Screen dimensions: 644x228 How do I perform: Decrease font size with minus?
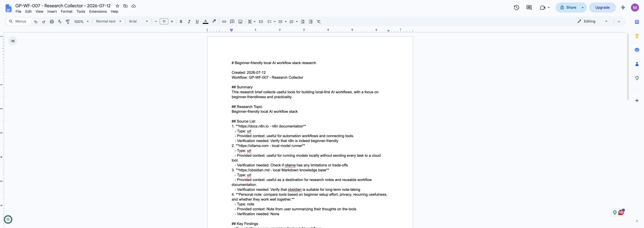click(156, 21)
